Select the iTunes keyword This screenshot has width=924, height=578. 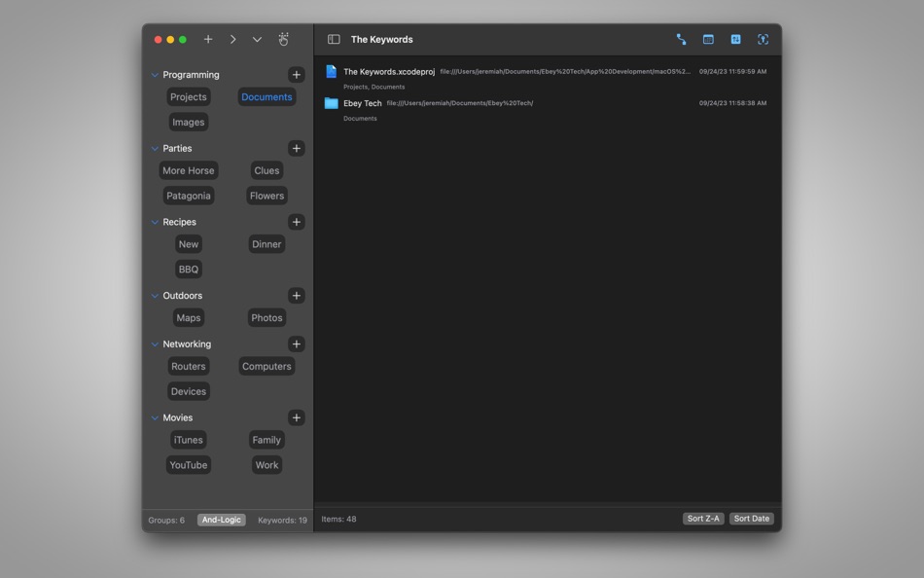coord(189,440)
